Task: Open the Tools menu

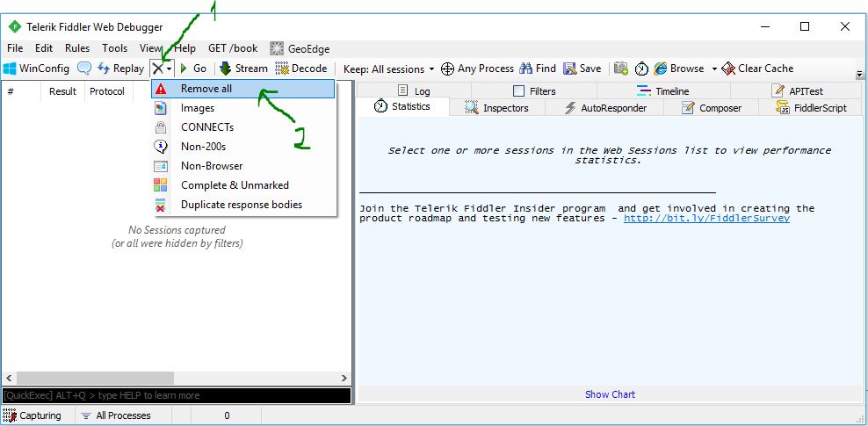Action: tap(114, 48)
